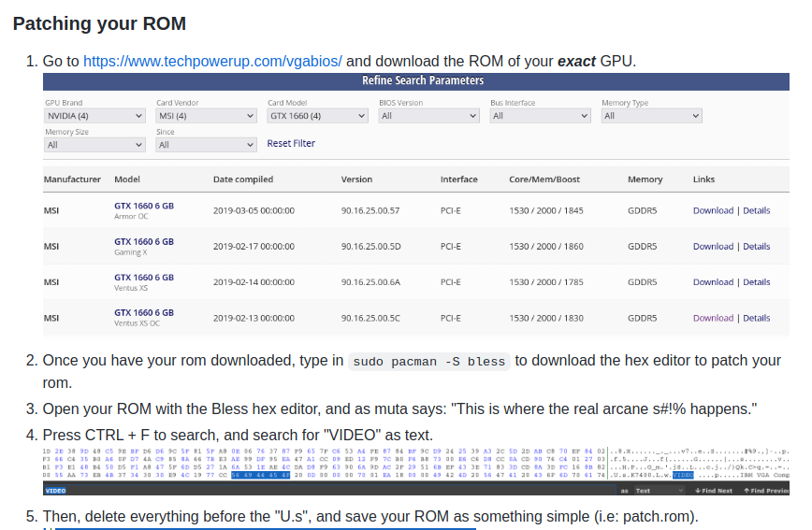
Task: Expand the GPU Brand dropdown
Action: click(x=94, y=116)
